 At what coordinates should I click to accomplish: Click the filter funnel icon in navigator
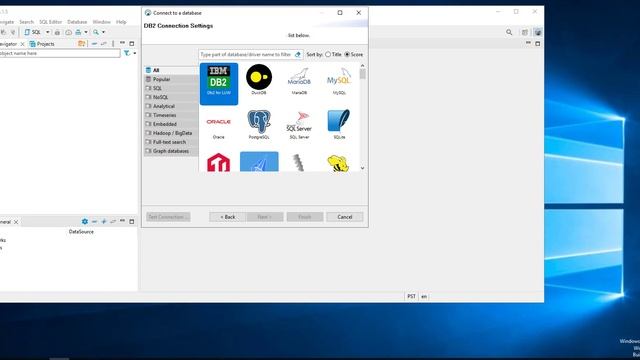(127, 53)
